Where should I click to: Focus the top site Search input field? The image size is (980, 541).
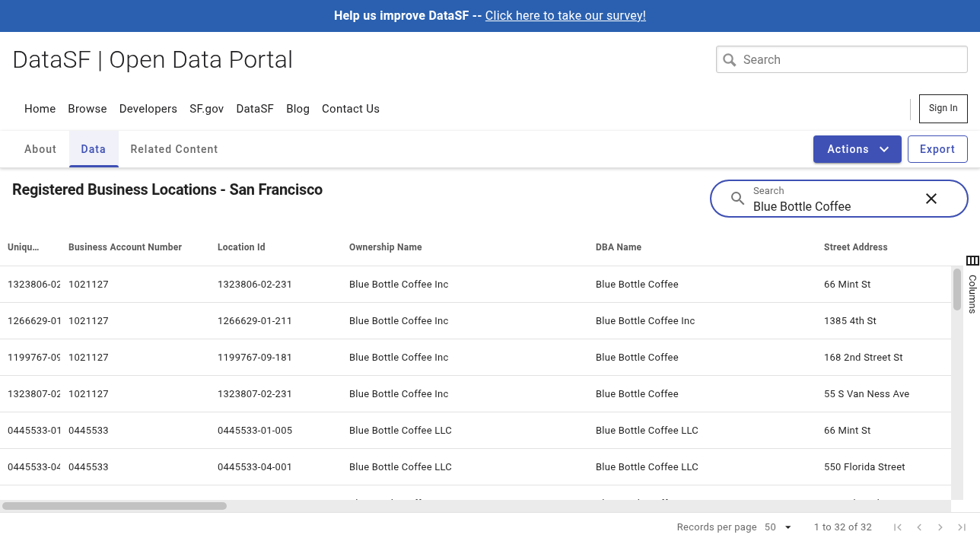pyautogui.click(x=842, y=60)
